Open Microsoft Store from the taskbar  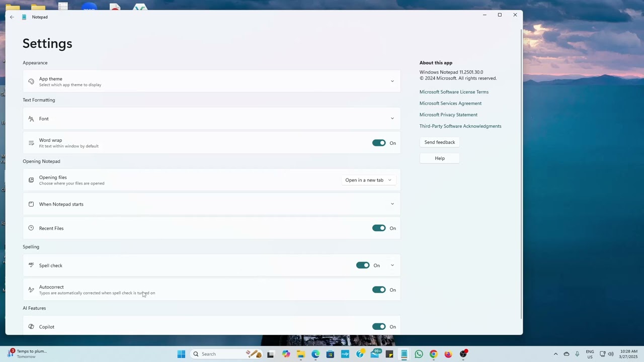point(330,354)
